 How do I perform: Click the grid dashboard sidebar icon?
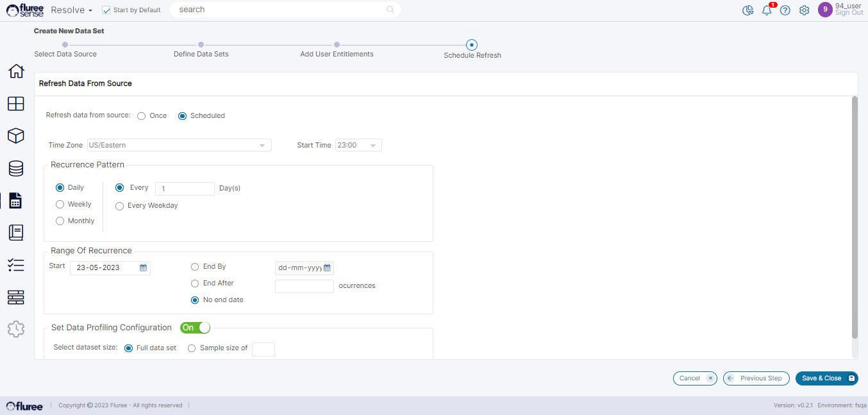tap(16, 103)
